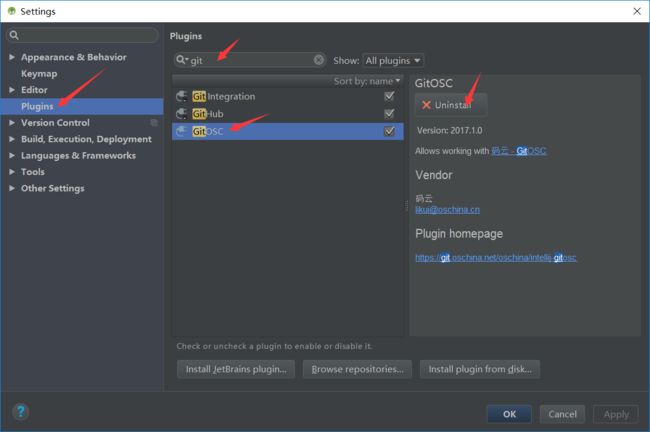Expand the Editor section
Viewport: 650px width, 432px height.
click(12, 90)
